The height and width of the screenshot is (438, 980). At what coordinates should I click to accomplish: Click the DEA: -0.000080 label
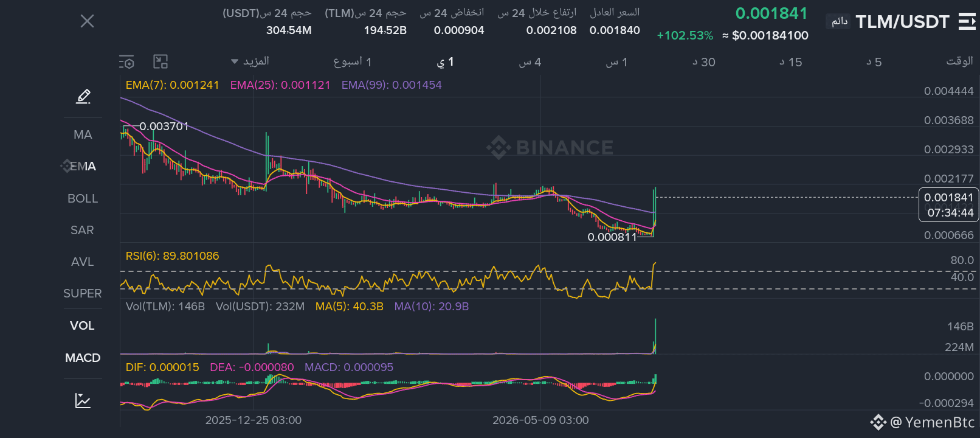(252, 367)
